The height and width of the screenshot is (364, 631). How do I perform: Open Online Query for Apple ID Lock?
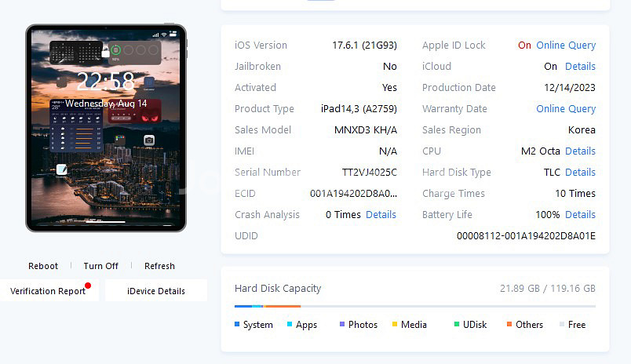click(x=566, y=45)
